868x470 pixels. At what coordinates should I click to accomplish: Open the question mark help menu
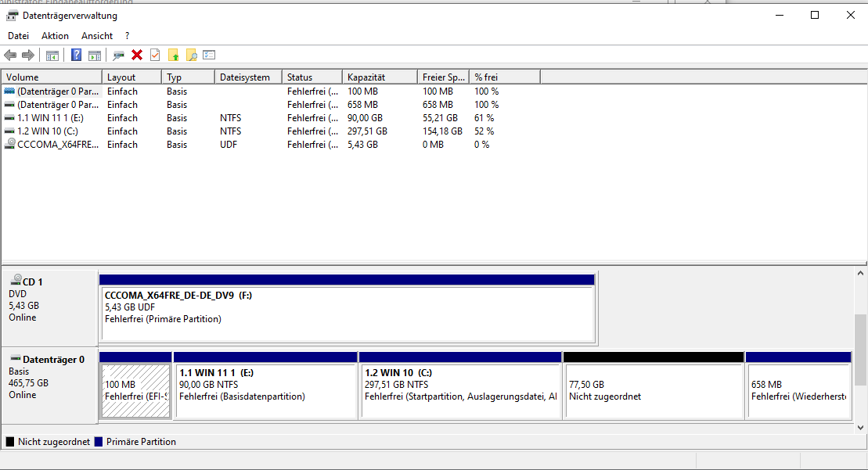coord(128,35)
